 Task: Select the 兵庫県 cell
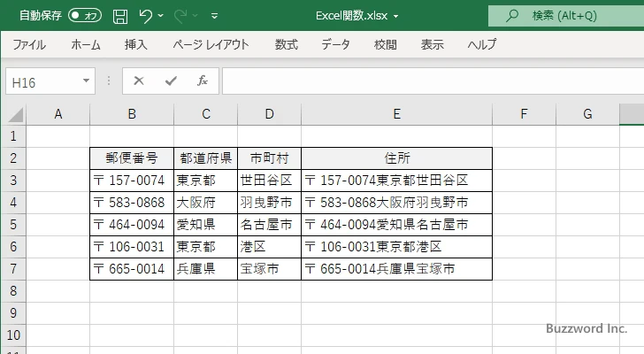(x=206, y=269)
